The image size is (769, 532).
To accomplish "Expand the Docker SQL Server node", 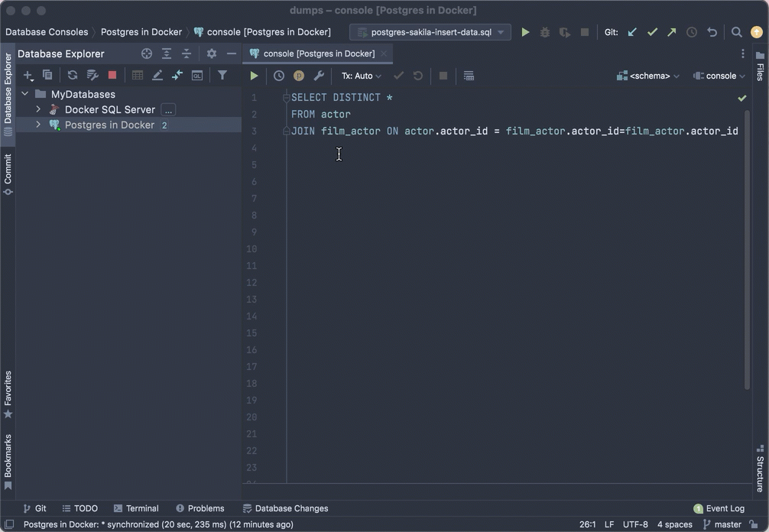I will pyautogui.click(x=38, y=109).
